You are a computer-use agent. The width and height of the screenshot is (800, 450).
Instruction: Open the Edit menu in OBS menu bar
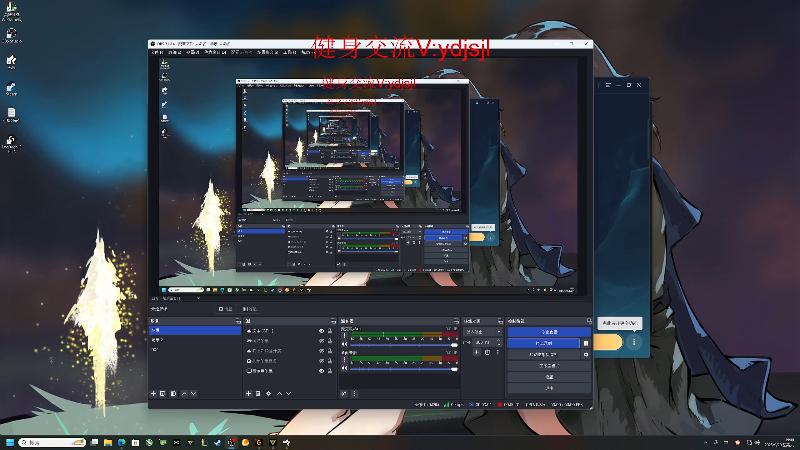pos(175,52)
